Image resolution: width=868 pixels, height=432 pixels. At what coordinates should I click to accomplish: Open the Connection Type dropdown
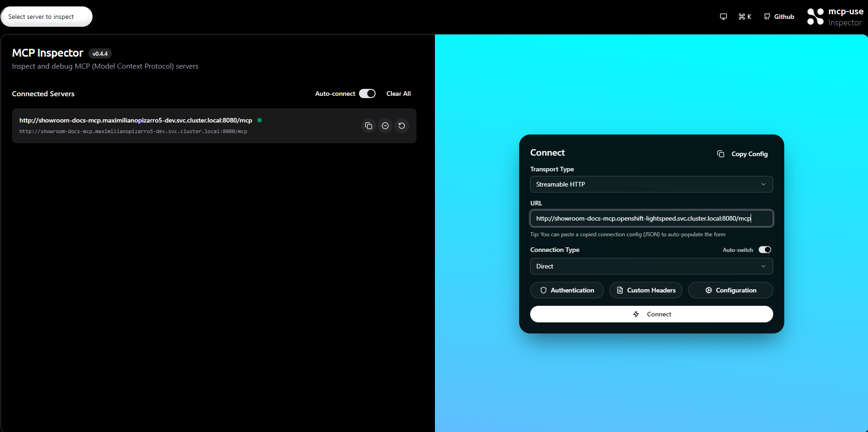[651, 266]
